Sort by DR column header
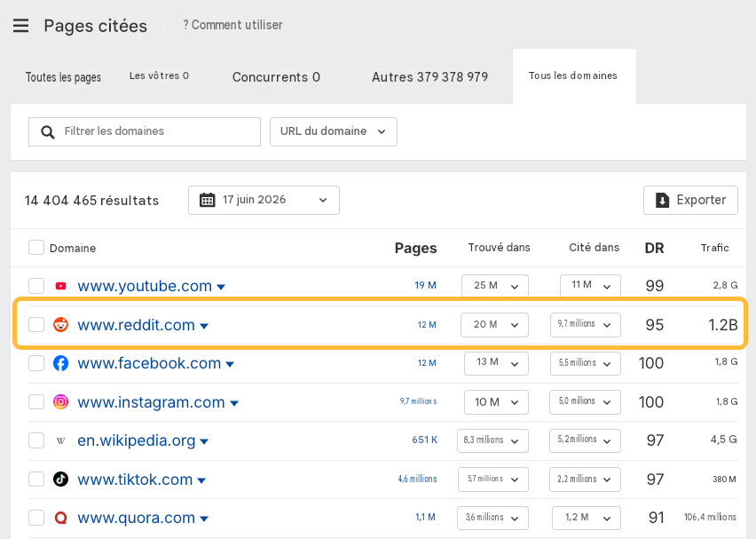The image size is (756, 539). click(654, 248)
